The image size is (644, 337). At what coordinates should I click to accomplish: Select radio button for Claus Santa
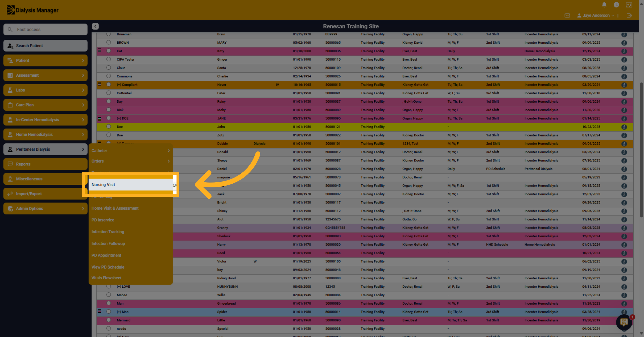point(108,68)
